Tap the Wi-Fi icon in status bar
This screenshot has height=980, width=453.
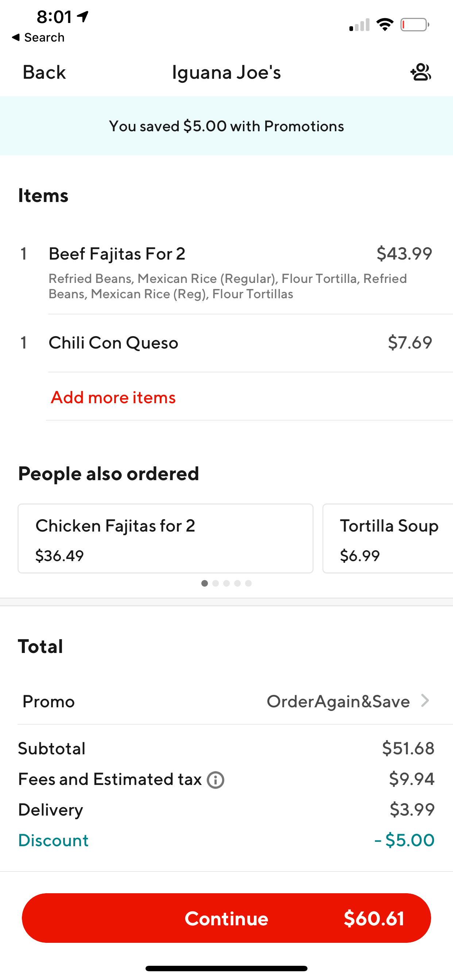(385, 25)
